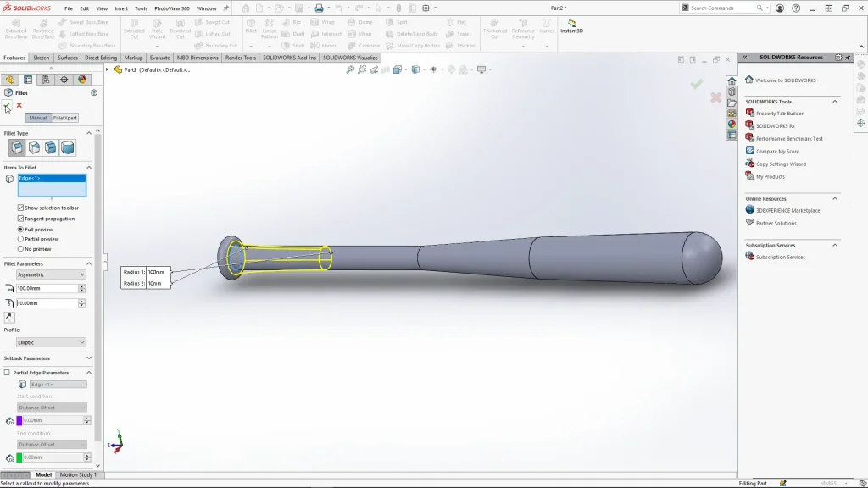Accept the fillet with the green checkmark
The image size is (868, 488).
point(7,105)
